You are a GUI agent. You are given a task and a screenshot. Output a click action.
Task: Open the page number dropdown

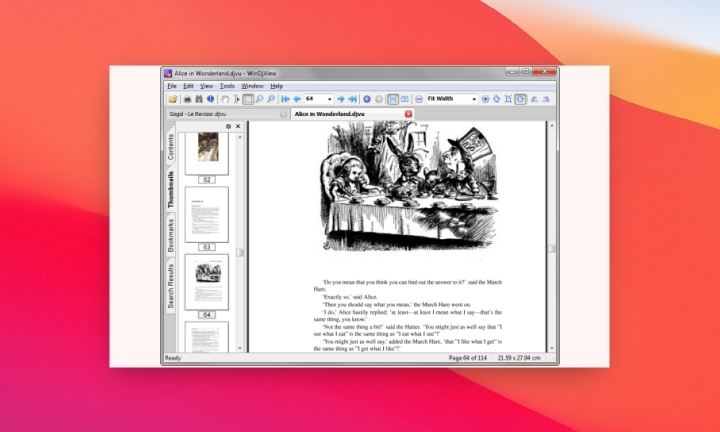(329, 99)
